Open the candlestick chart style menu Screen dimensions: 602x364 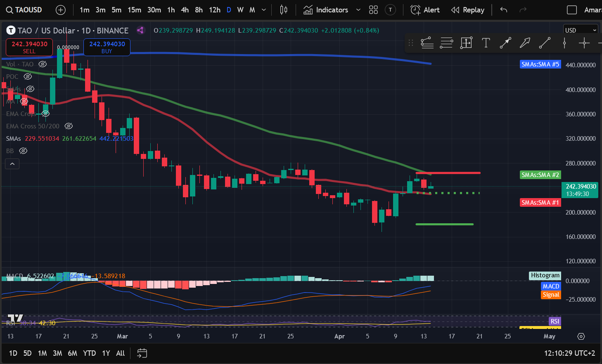[x=284, y=10]
